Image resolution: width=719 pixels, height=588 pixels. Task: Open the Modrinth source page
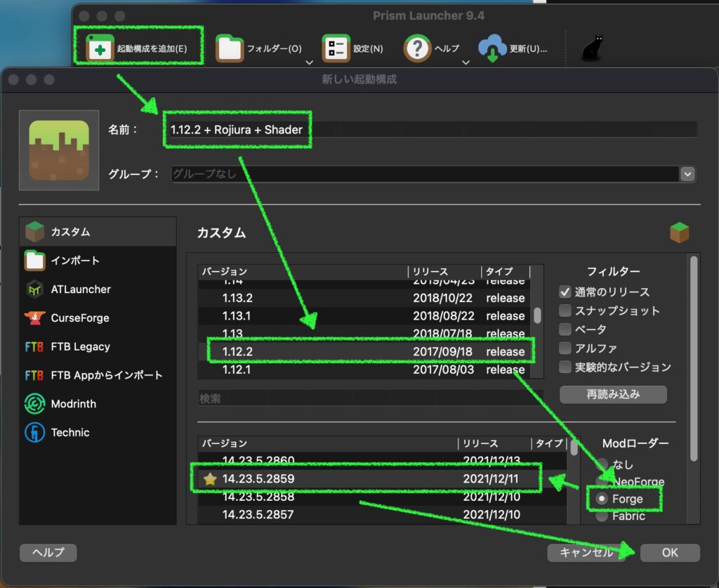pyautogui.click(x=98, y=404)
